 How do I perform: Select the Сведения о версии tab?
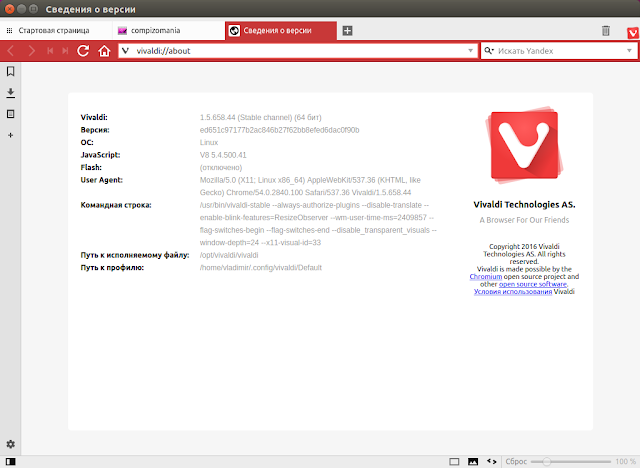[x=281, y=31]
